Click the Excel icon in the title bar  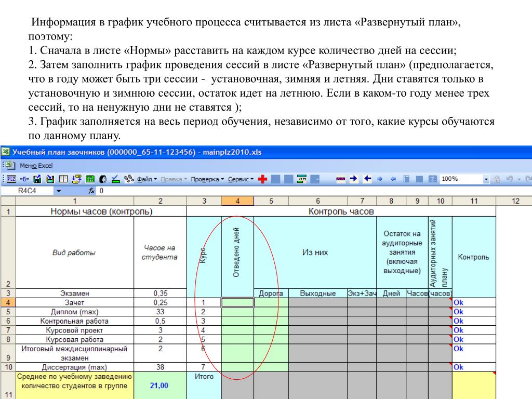pos(6,152)
